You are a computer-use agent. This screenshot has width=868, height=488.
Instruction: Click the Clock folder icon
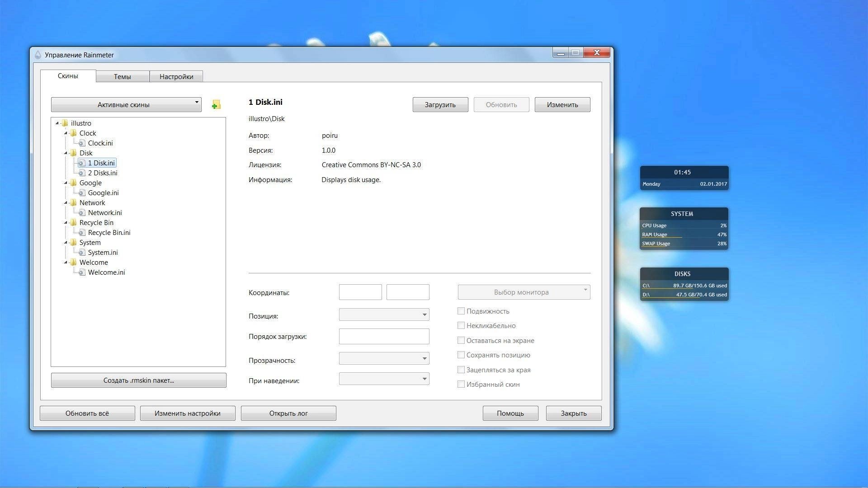[x=74, y=133]
